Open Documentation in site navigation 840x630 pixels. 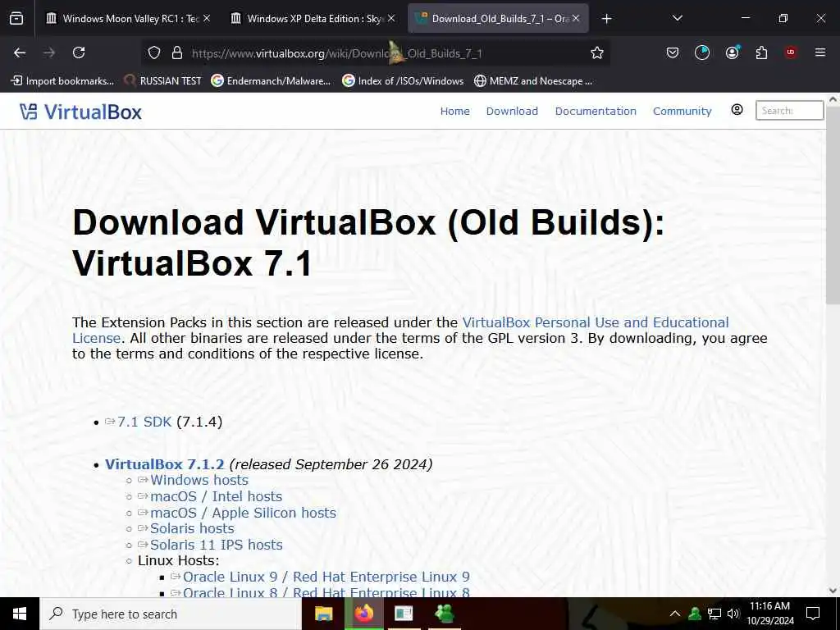[x=596, y=111]
